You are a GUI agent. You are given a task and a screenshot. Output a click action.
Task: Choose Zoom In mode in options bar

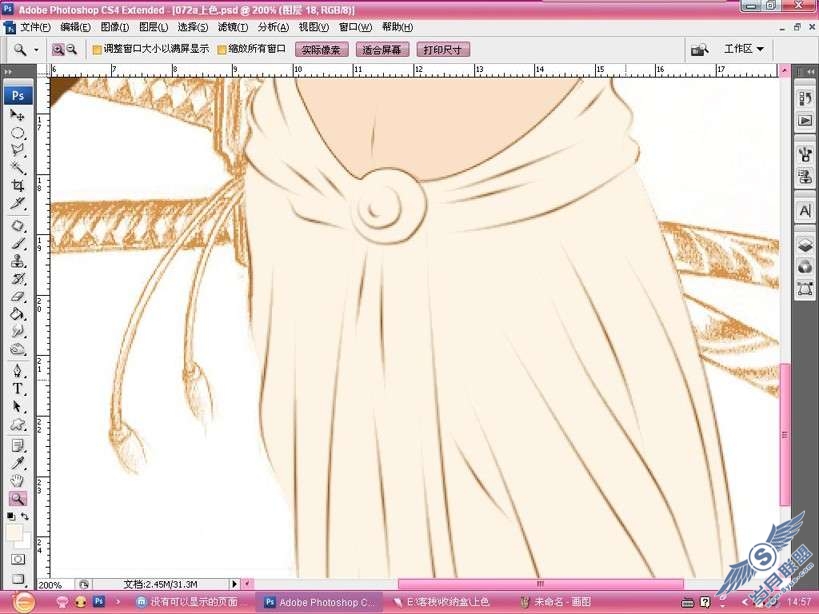(x=58, y=50)
